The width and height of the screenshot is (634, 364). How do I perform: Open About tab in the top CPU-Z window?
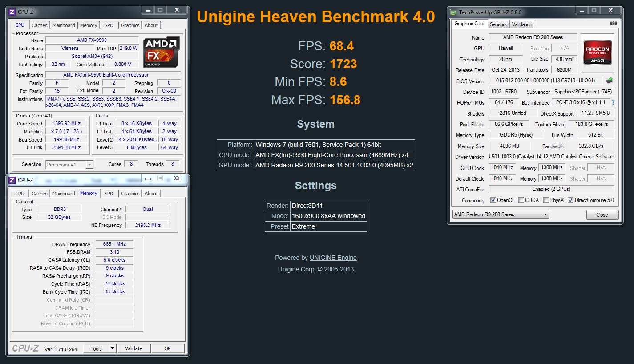pos(151,25)
